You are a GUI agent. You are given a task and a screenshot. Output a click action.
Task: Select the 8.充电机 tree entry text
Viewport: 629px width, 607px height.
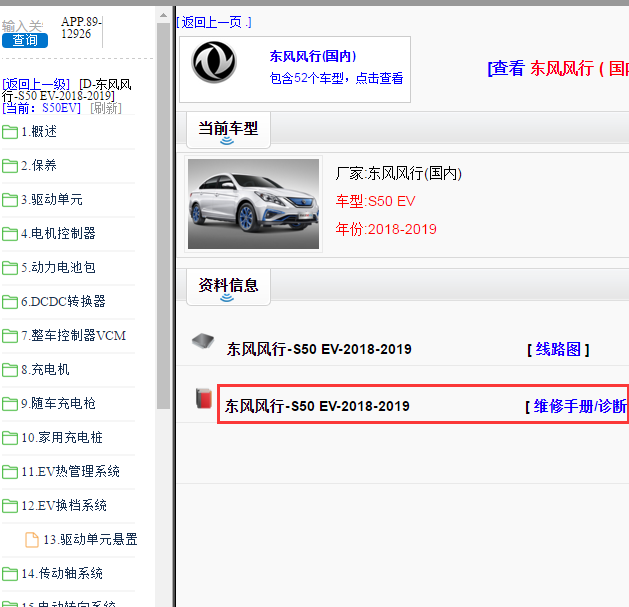[45, 369]
